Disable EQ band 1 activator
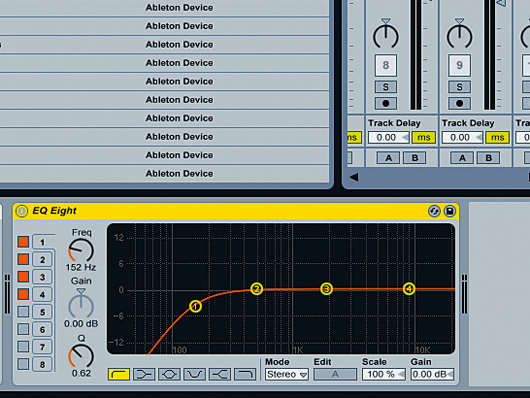 click(x=23, y=242)
